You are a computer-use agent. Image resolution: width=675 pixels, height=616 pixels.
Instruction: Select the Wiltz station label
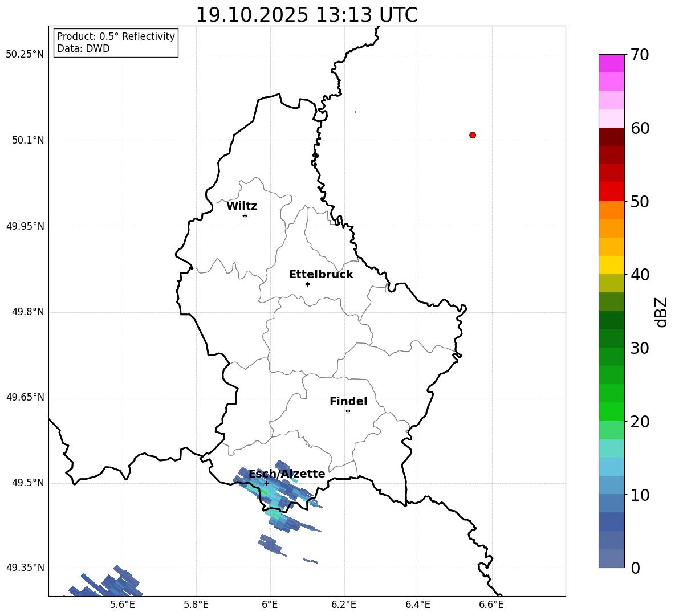coord(242,206)
